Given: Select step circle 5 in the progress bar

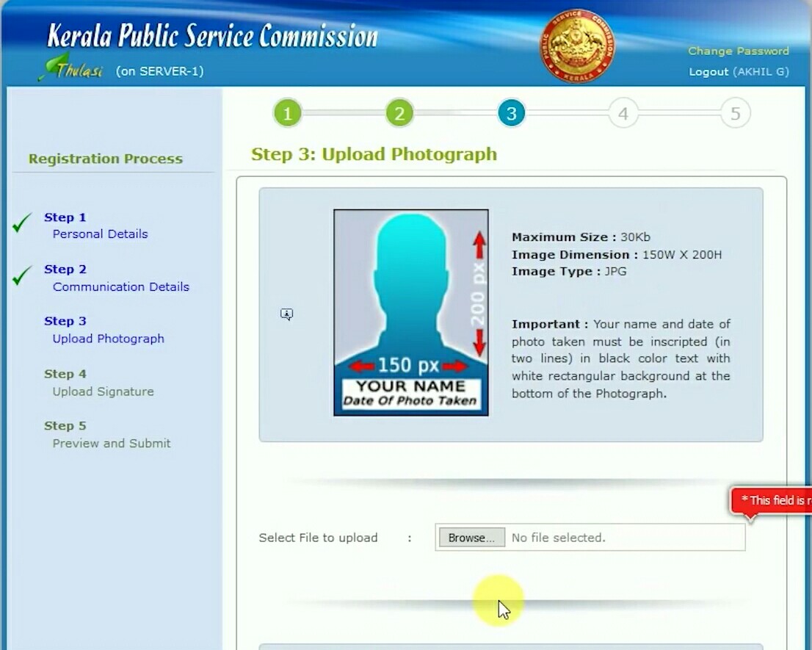Looking at the screenshot, I should (734, 112).
